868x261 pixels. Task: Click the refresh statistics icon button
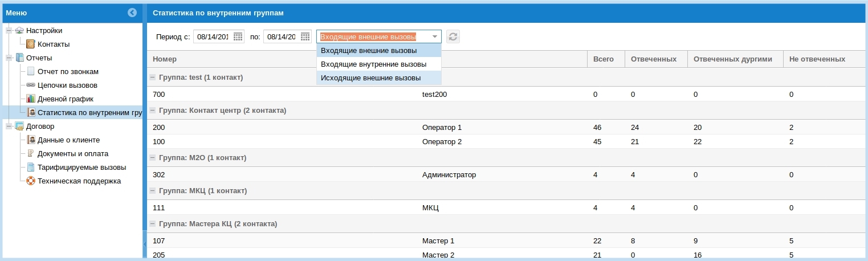453,36
